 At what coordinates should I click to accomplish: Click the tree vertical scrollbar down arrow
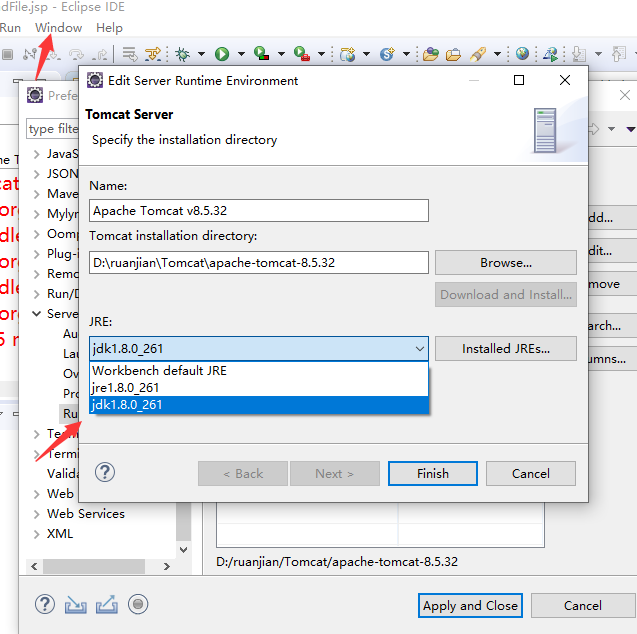pos(184,550)
